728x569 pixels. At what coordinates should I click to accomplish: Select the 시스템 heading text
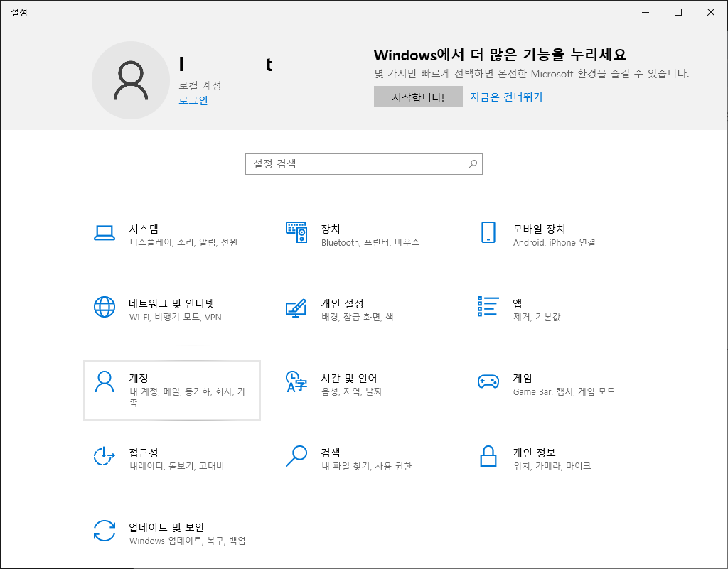pyautogui.click(x=144, y=229)
